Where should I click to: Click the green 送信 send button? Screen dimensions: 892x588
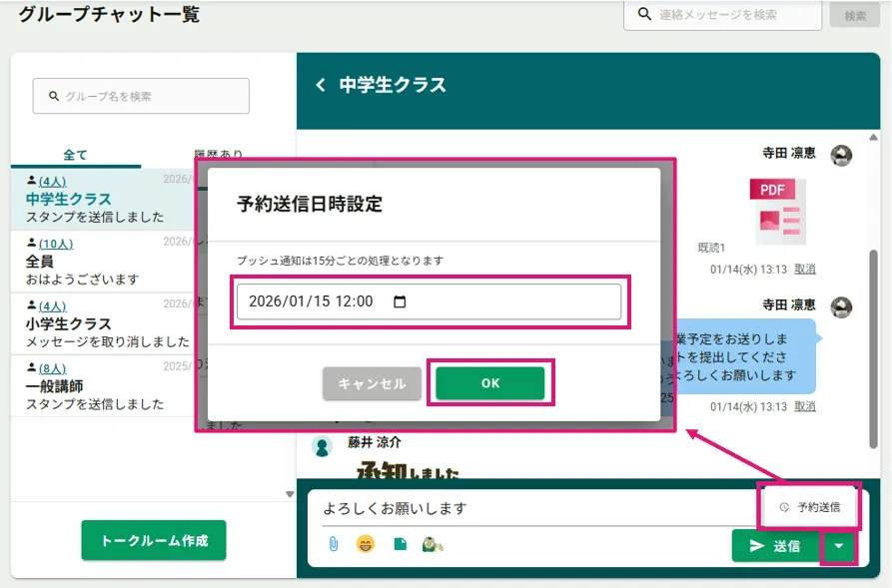775,546
